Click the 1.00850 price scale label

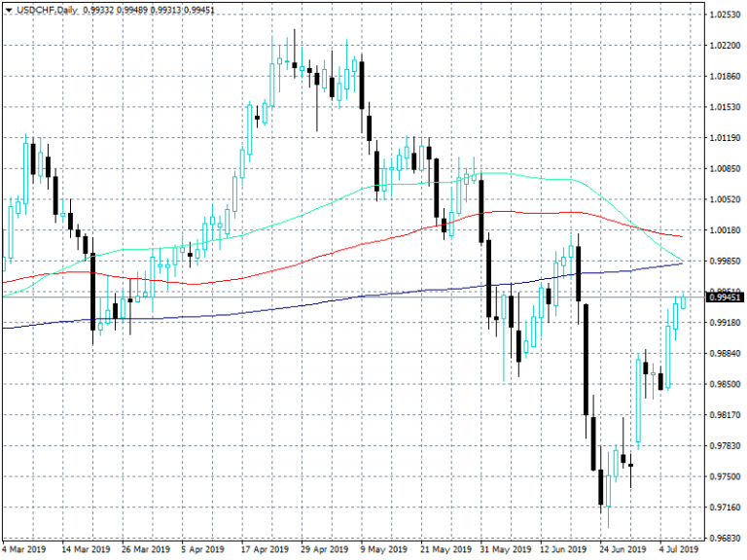726,168
